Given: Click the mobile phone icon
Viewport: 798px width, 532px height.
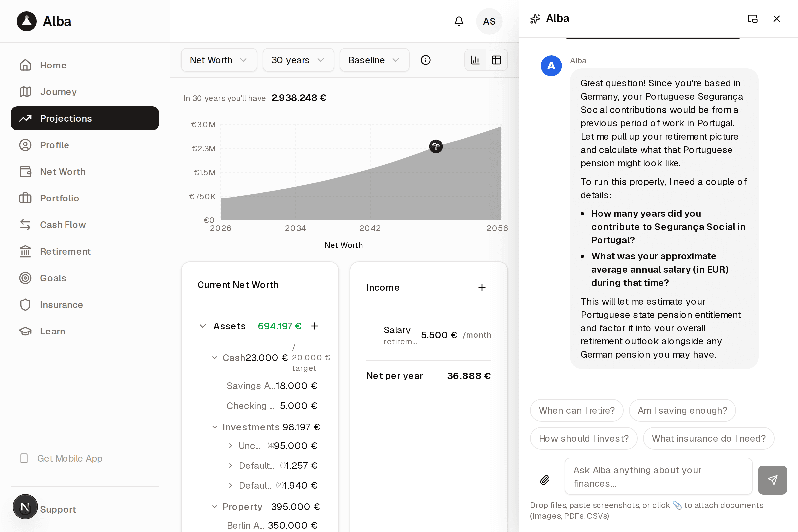Looking at the screenshot, I should point(24,458).
